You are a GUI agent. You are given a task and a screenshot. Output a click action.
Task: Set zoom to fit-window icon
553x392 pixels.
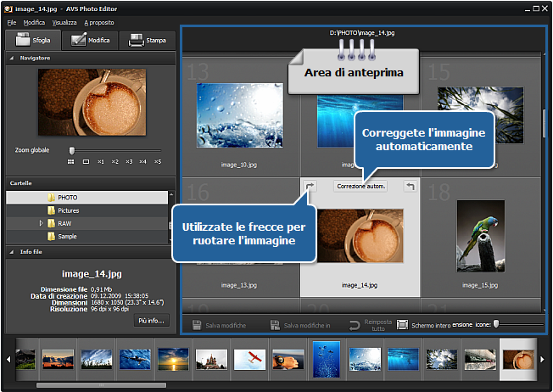pyautogui.click(x=86, y=161)
